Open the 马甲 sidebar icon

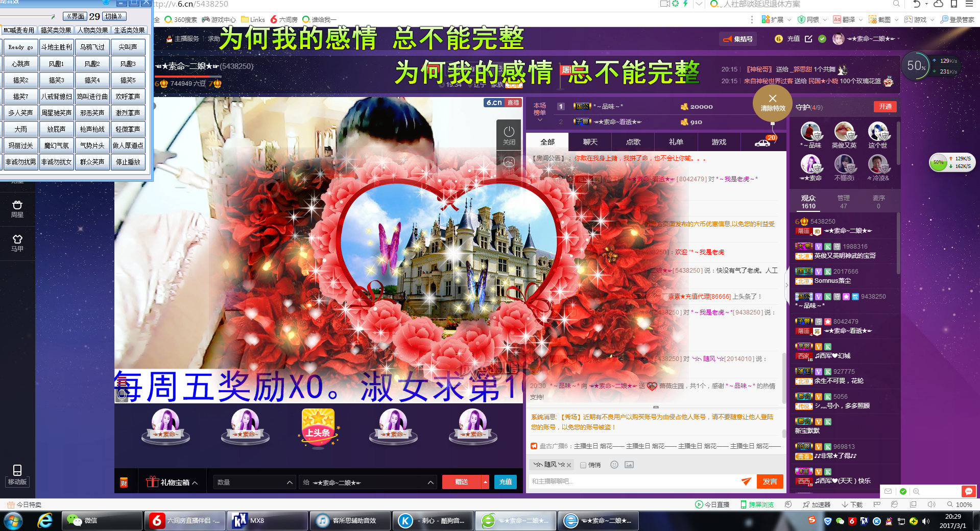click(x=17, y=243)
